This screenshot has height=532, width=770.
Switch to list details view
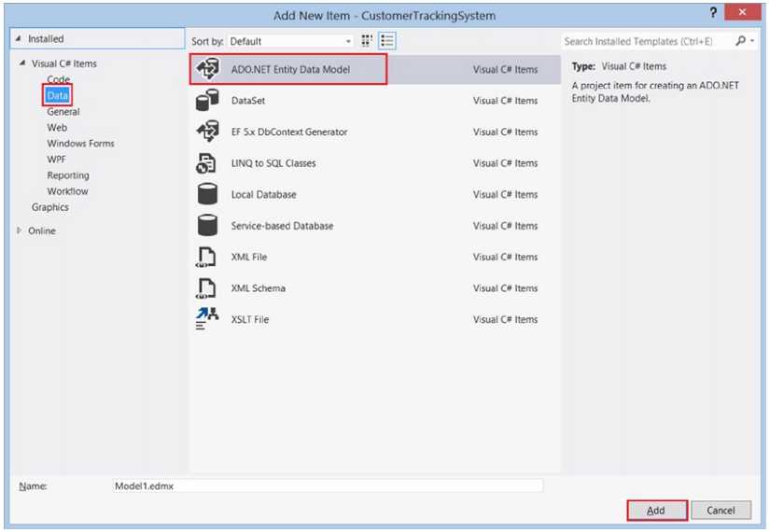coord(386,41)
